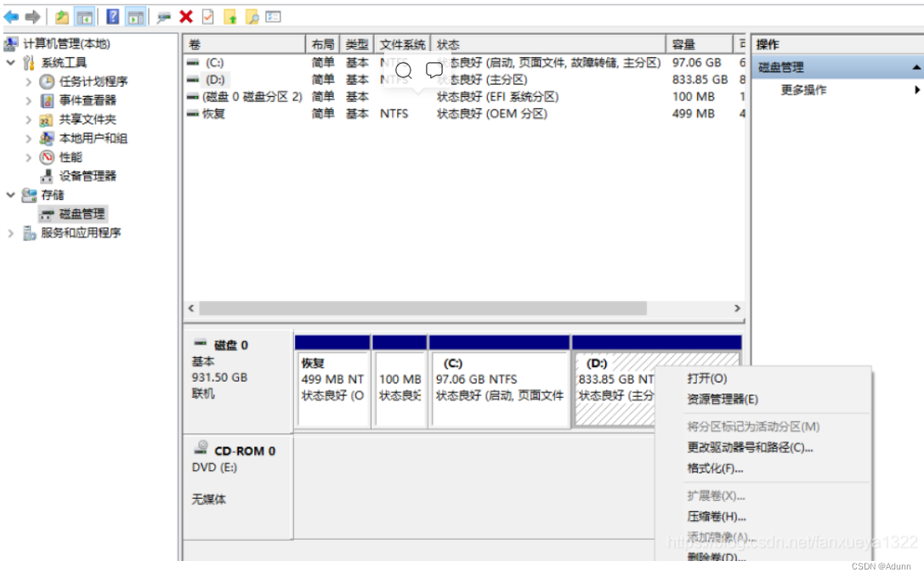Select the 恢复 row in volume list
This screenshot has height=578, width=924.
(x=464, y=113)
